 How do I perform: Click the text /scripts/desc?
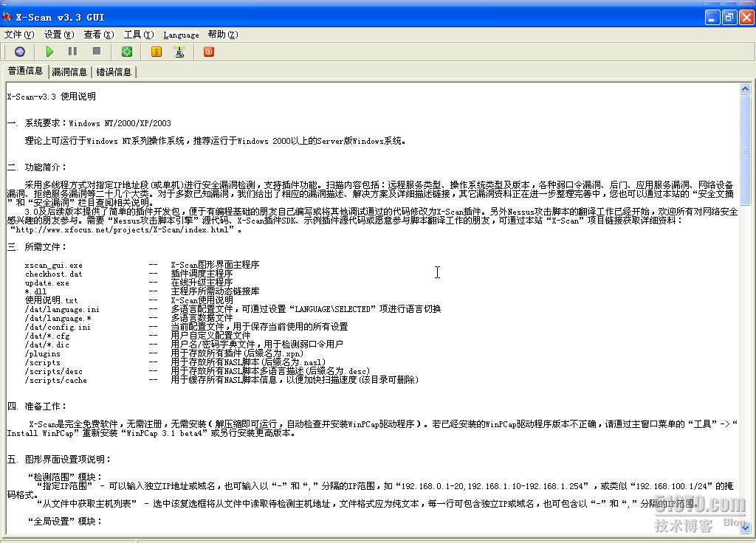pos(53,372)
